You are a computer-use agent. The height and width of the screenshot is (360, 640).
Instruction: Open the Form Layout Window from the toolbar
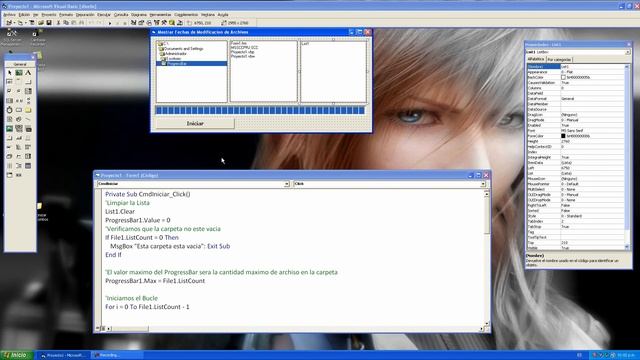149,23
